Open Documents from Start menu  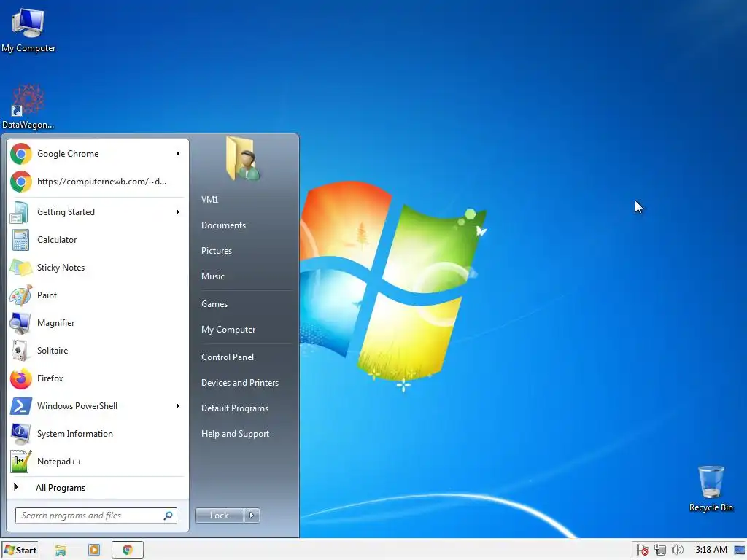[x=223, y=225]
